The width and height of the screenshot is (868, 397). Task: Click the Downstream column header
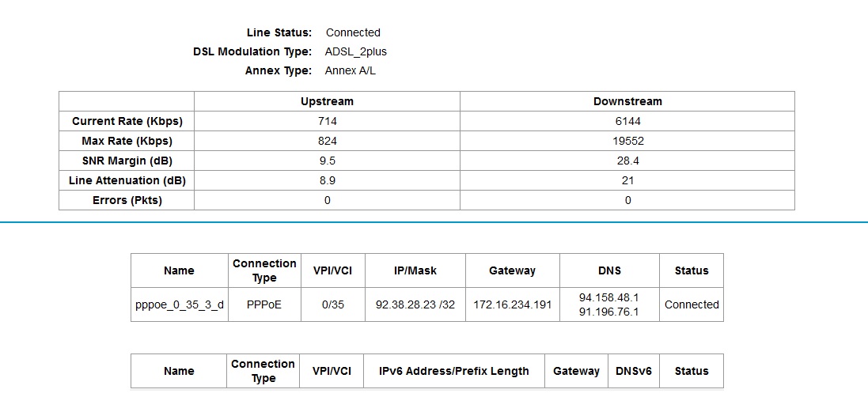pyautogui.click(x=627, y=101)
